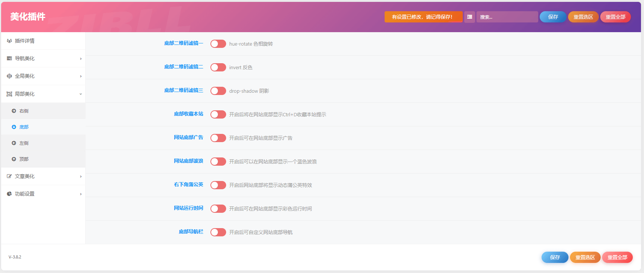Toggle 底部二维码滤镜三 drop-shadow switch
The width and height of the screenshot is (644, 273).
click(218, 91)
